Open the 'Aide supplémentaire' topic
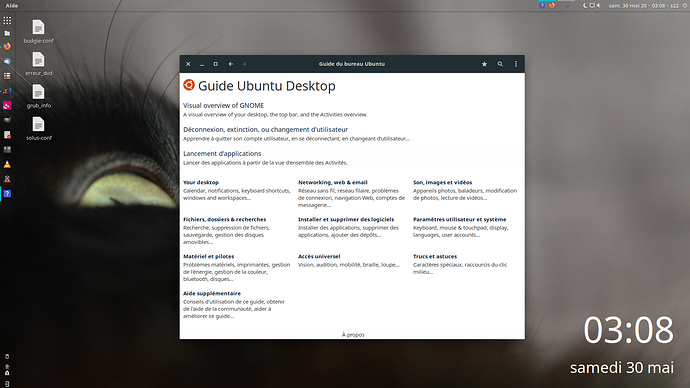Viewport: 690px width, 388px height. coord(212,293)
